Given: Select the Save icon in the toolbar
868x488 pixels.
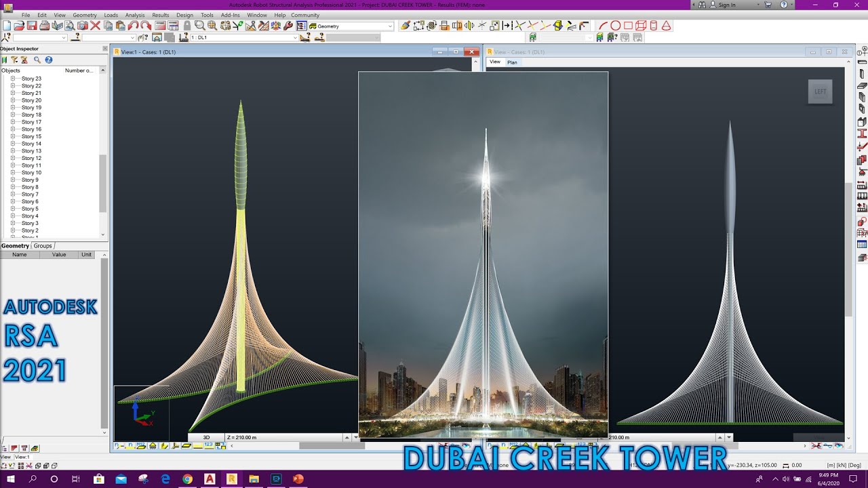Looking at the screenshot, I should point(33,27).
